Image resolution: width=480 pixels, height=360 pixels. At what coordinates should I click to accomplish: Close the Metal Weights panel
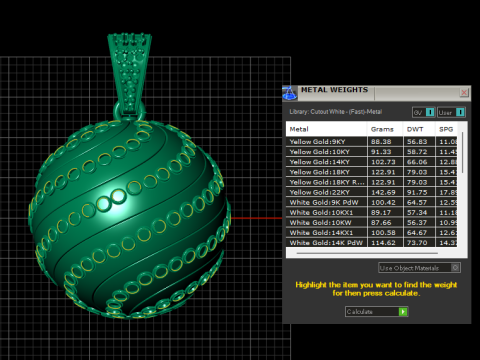[464, 92]
